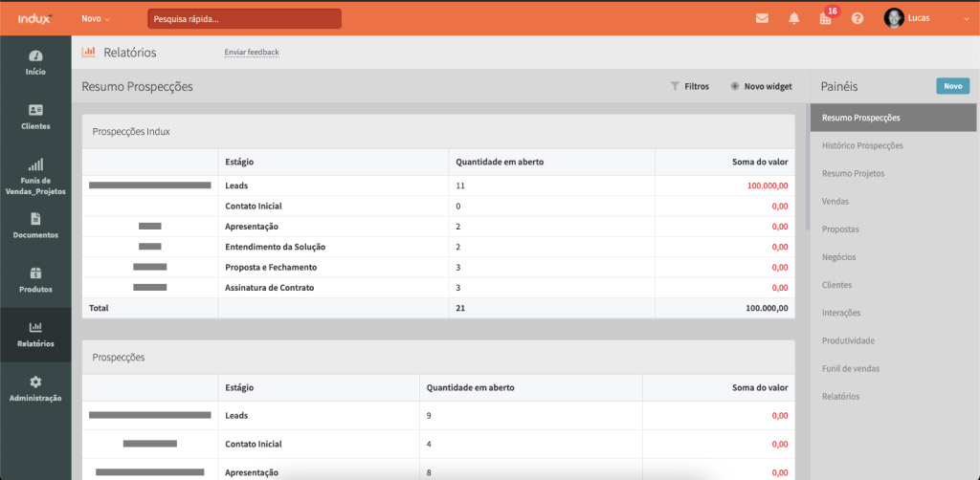Select Histórico Prospecções panel
980x480 pixels.
(862, 145)
